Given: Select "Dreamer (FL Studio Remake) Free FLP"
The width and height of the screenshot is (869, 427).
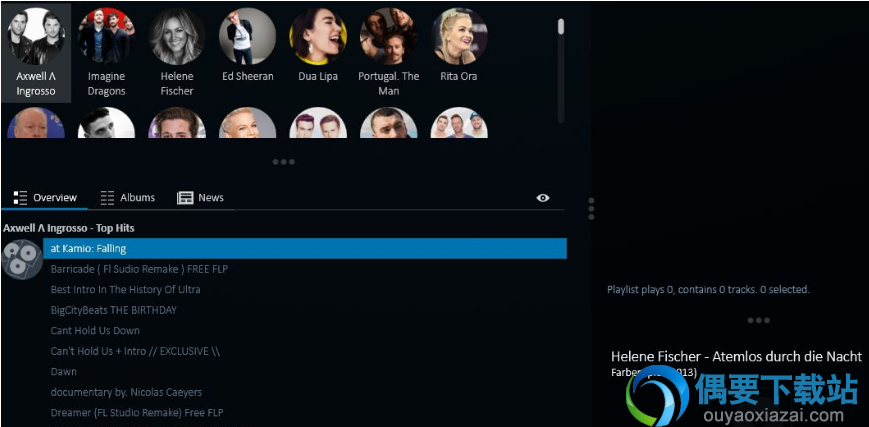Looking at the screenshot, I should [137, 413].
